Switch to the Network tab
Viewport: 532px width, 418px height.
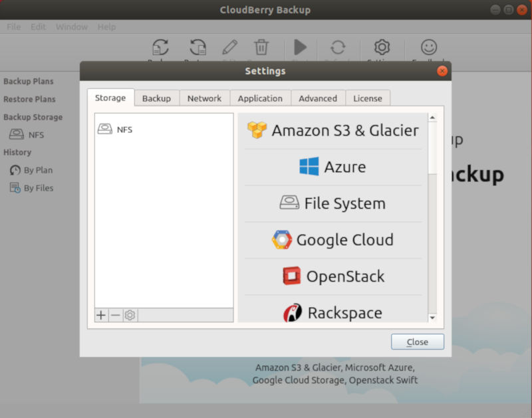click(204, 98)
